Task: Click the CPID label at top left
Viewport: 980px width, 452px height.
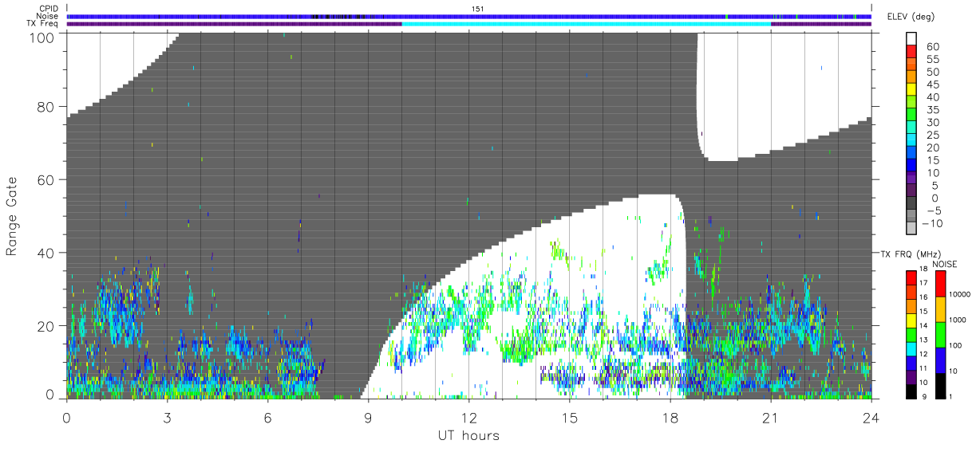Action: pos(48,9)
